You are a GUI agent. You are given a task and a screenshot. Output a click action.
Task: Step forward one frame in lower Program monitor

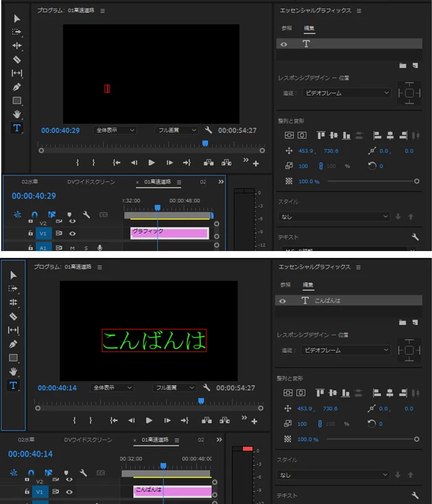coord(167,420)
